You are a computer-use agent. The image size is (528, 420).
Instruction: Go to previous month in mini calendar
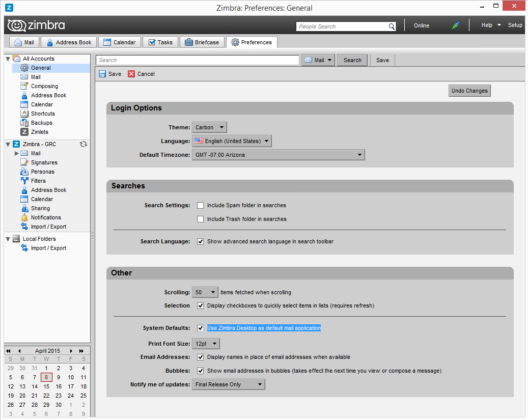(19, 351)
